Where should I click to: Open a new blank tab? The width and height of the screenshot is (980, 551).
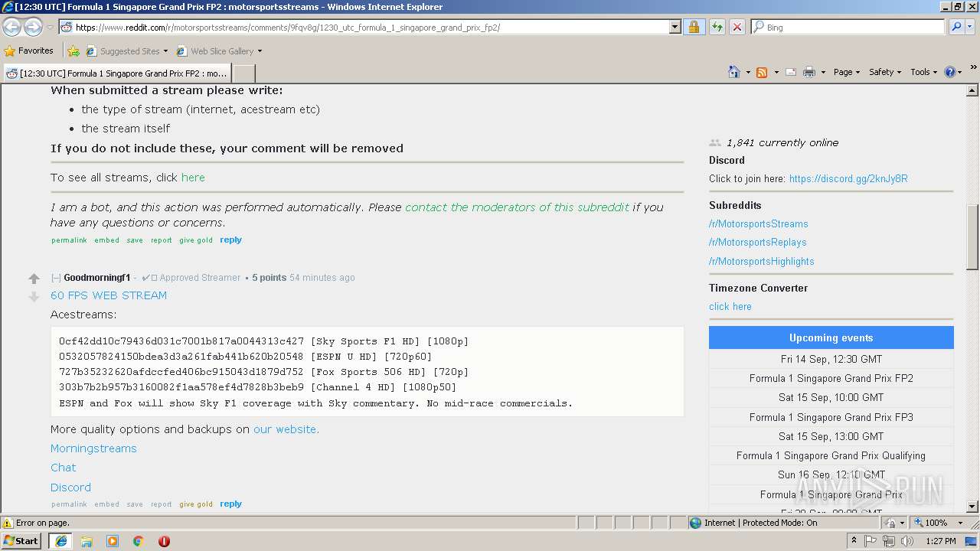point(243,73)
